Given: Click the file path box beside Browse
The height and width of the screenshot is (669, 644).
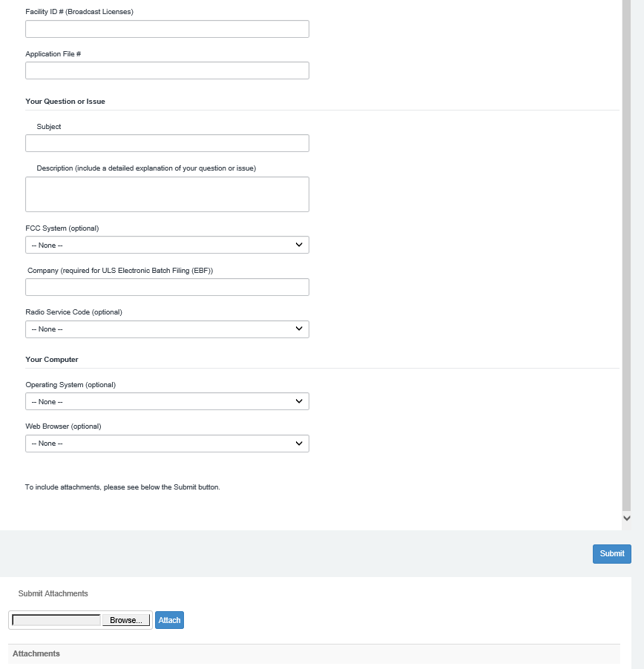Looking at the screenshot, I should coord(56,620).
